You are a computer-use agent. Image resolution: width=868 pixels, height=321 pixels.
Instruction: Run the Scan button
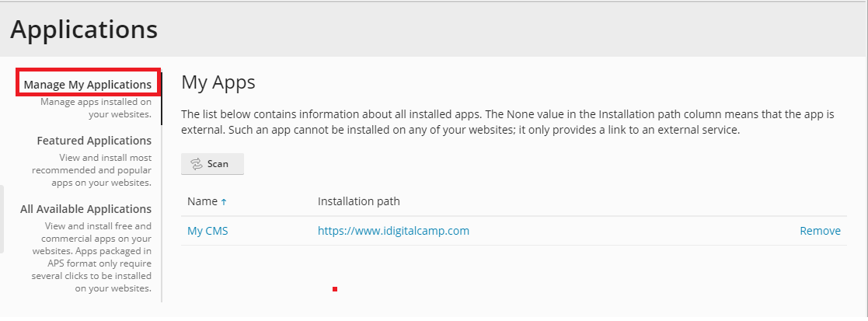213,164
